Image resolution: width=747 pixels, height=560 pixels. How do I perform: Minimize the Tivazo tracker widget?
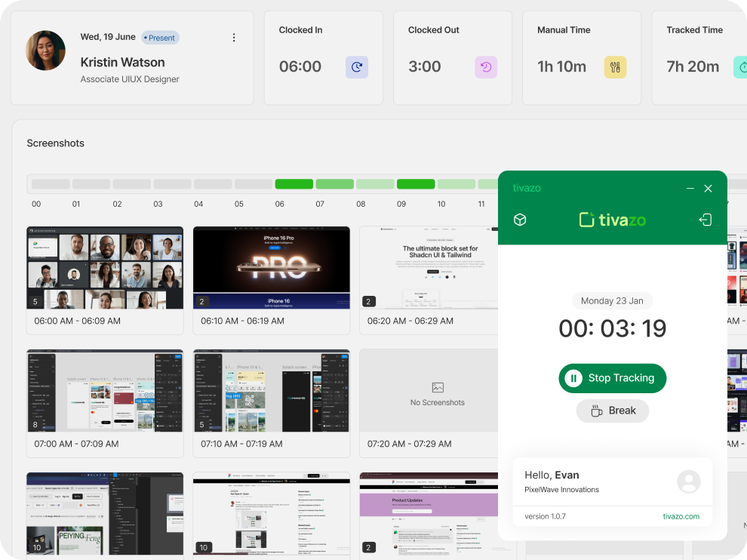(690, 189)
